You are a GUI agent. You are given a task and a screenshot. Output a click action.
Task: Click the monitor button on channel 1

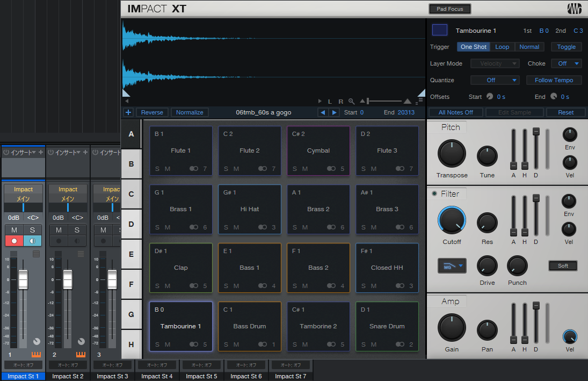(x=32, y=241)
